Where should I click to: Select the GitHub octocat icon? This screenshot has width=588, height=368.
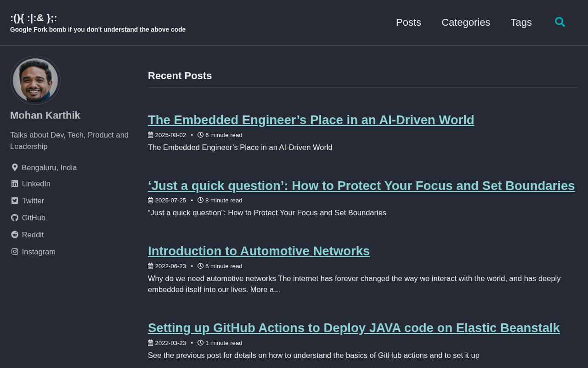pyautogui.click(x=15, y=218)
